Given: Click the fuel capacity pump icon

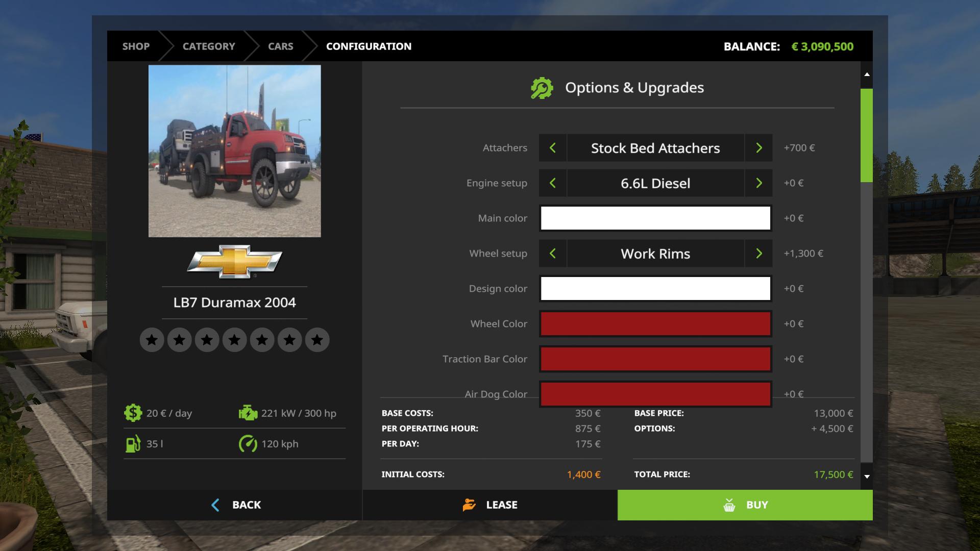Looking at the screenshot, I should point(133,444).
